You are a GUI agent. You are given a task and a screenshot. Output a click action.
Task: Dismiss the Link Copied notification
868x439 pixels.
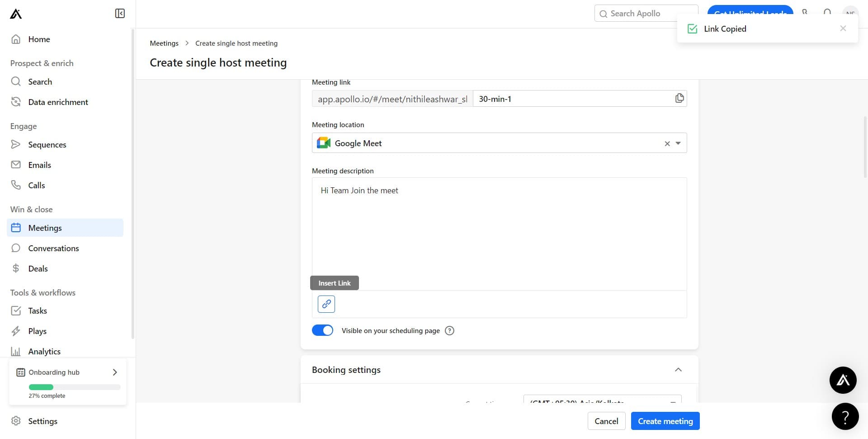pos(843,29)
